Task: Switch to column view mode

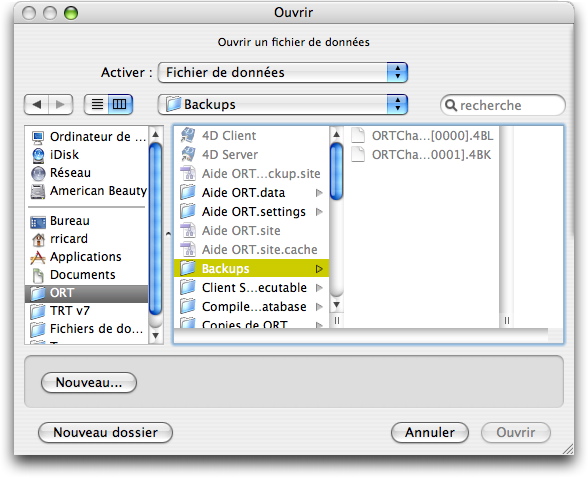Action: 120,104
